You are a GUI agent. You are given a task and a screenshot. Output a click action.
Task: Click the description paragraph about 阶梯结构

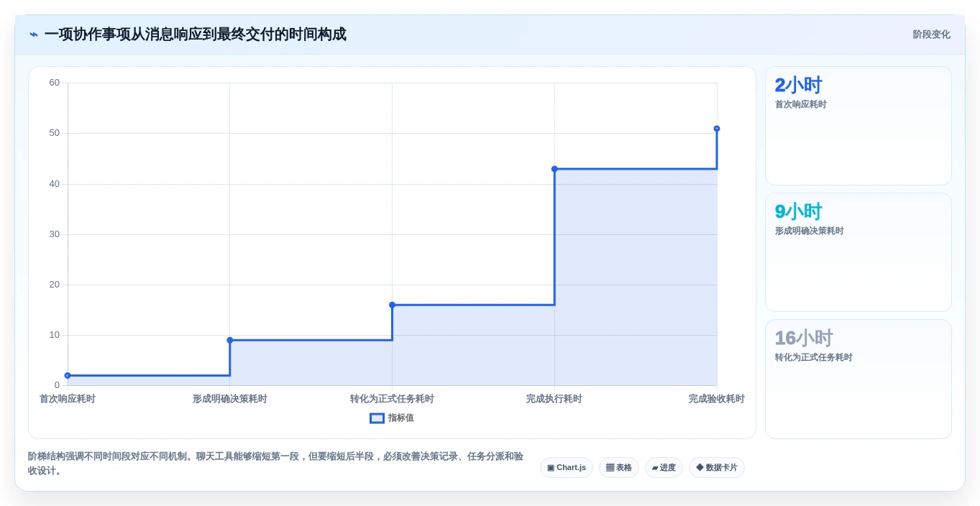(x=276, y=464)
